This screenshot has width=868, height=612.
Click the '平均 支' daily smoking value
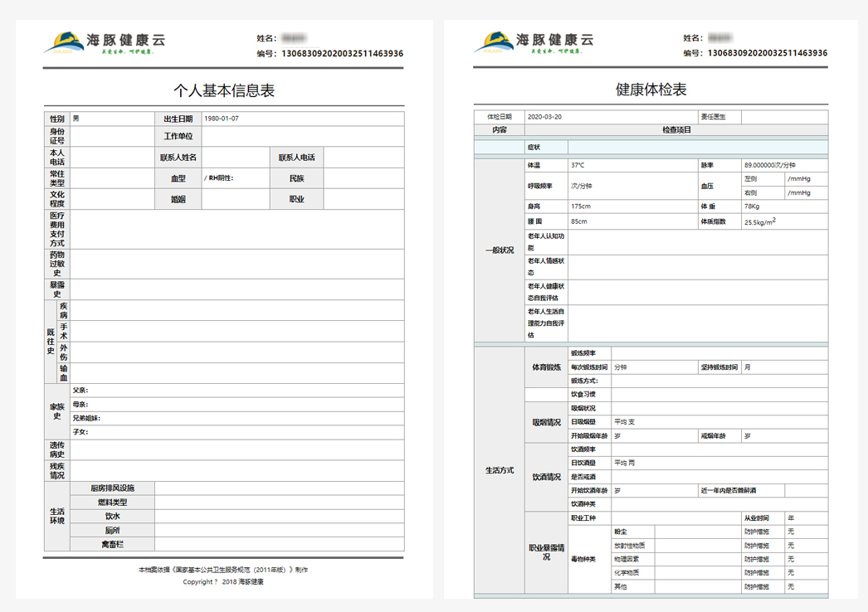(624, 422)
